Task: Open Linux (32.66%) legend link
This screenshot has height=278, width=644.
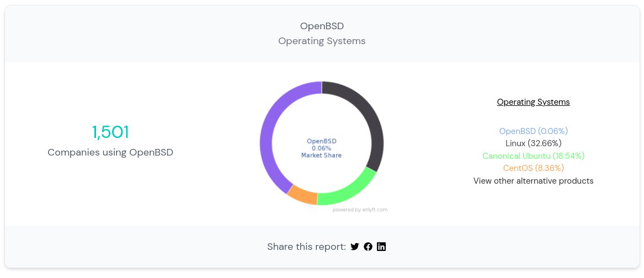Action: [533, 143]
